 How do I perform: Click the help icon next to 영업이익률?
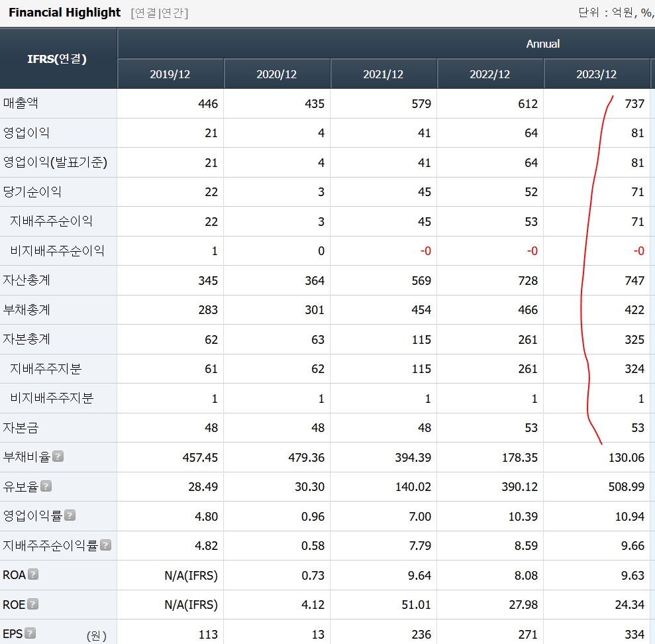click(x=70, y=515)
